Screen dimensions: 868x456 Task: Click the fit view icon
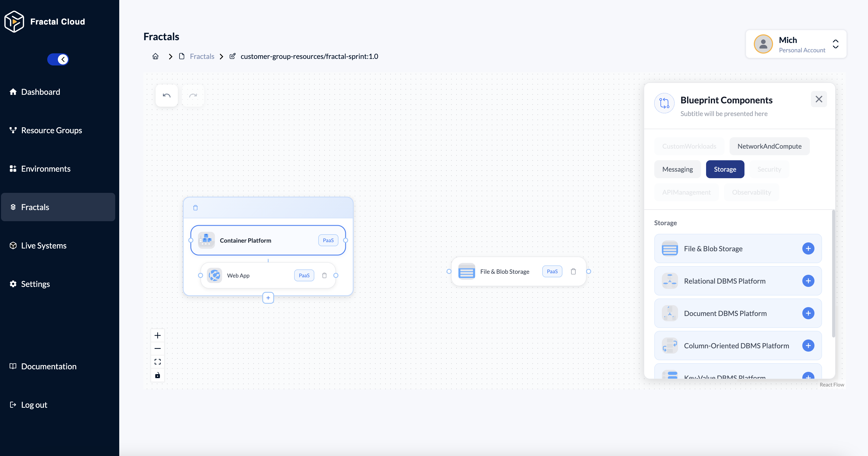pyautogui.click(x=157, y=361)
